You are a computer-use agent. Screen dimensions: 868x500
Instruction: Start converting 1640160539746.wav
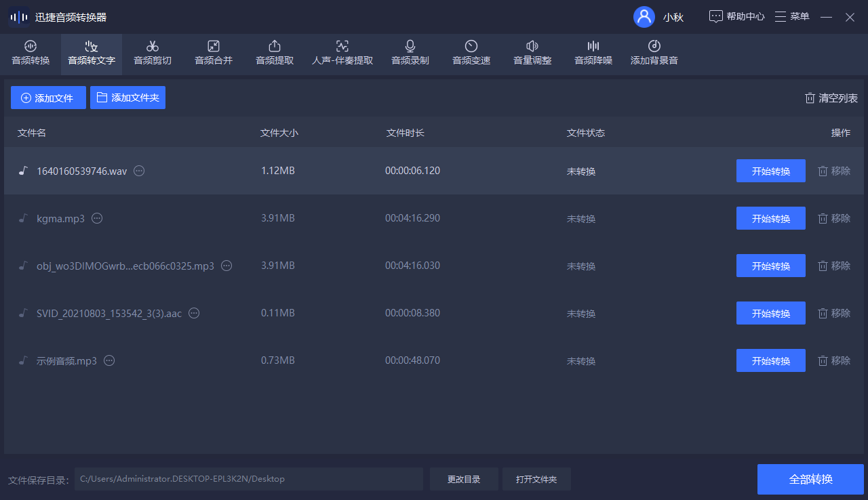tap(771, 171)
